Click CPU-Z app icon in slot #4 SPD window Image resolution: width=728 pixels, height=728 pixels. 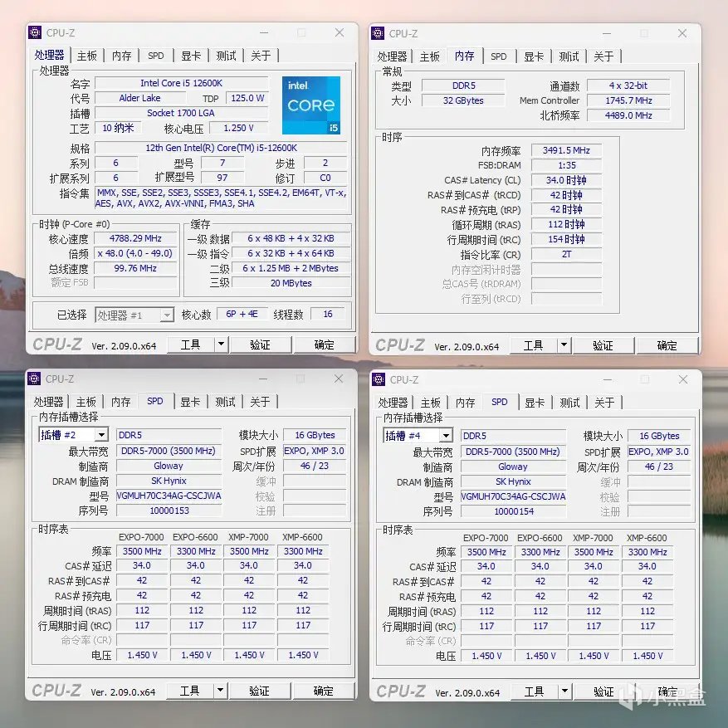coord(379,379)
